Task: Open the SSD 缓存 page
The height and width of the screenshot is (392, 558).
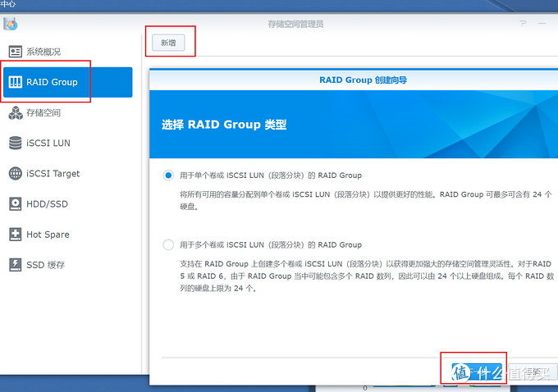Action: 67,265
